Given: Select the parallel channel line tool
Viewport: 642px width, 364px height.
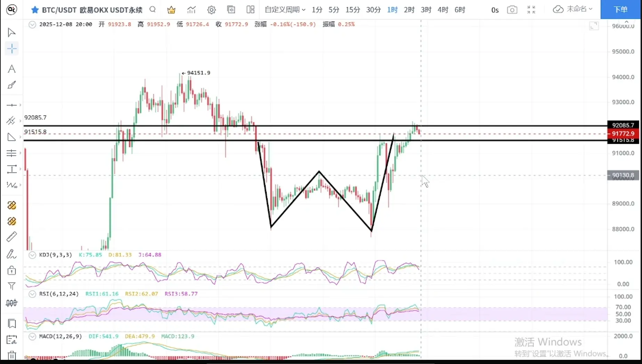Looking at the screenshot, I should 11,121.
